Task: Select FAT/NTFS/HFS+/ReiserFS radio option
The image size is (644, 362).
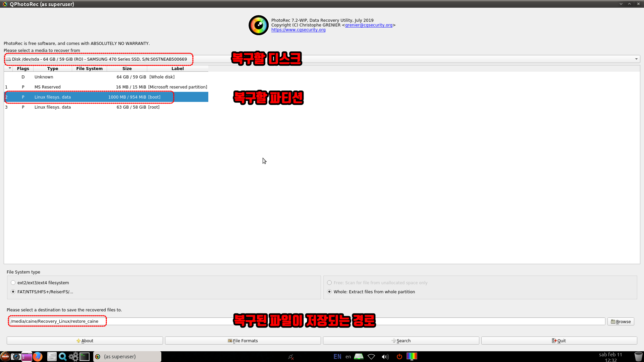Action: (x=13, y=292)
